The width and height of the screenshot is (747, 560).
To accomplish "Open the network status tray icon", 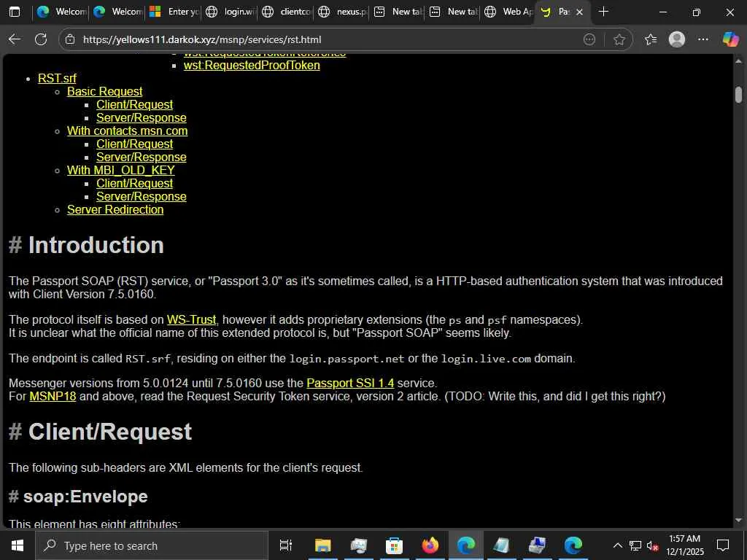I will click(635, 545).
